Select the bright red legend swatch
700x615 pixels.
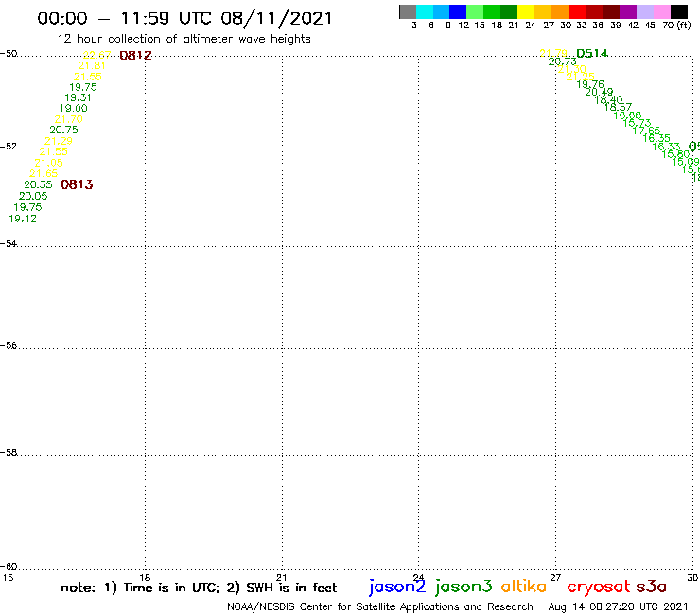pyautogui.click(x=577, y=11)
